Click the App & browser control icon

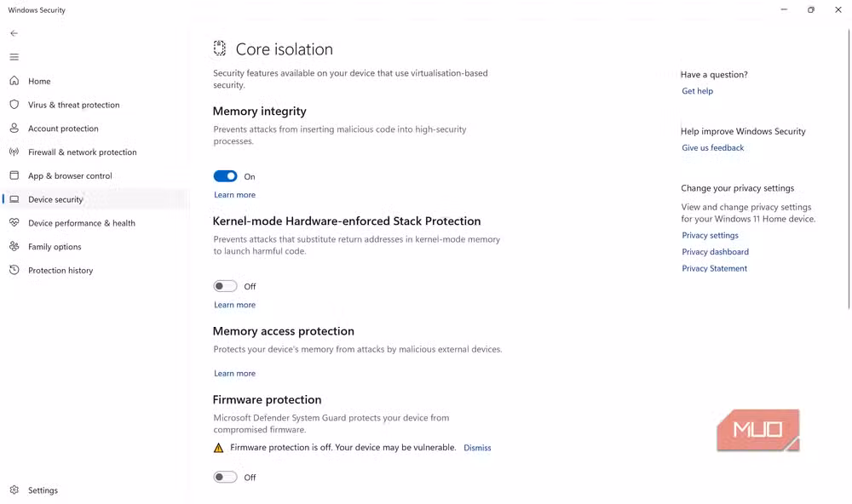(x=14, y=175)
